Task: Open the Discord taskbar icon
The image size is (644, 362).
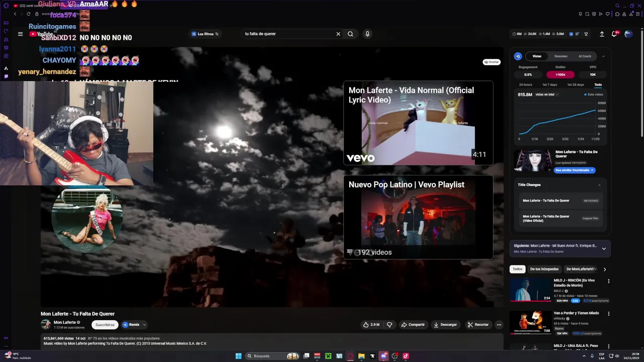Action: pos(383,356)
